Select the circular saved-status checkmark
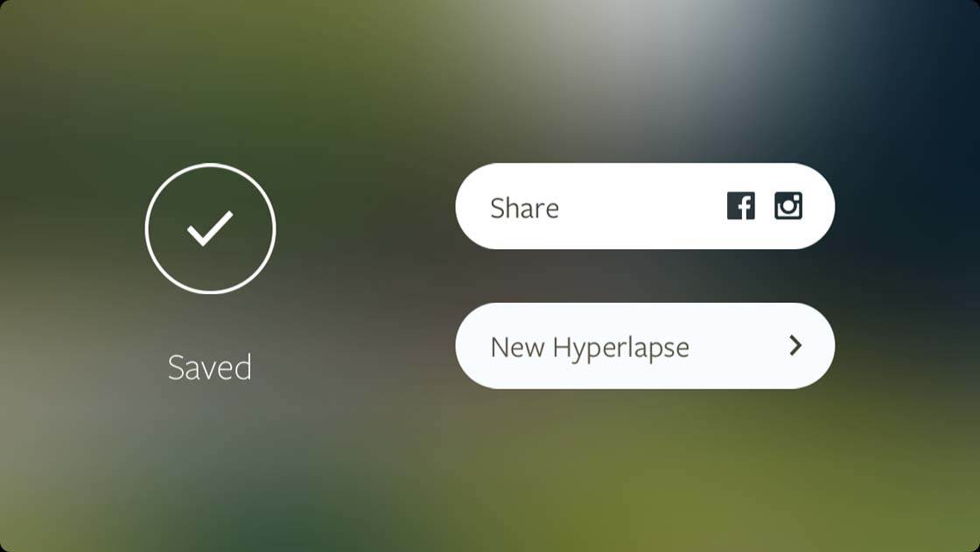The height and width of the screenshot is (552, 980). (210, 228)
